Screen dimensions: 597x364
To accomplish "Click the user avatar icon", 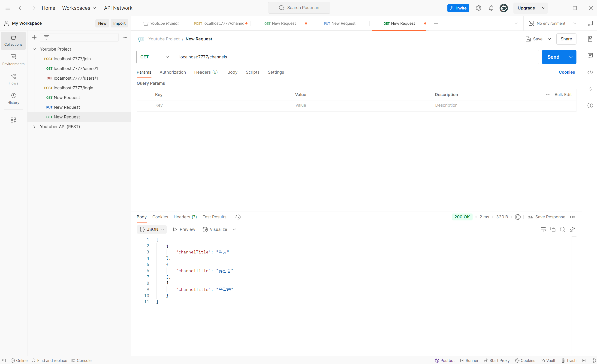I will click(504, 8).
